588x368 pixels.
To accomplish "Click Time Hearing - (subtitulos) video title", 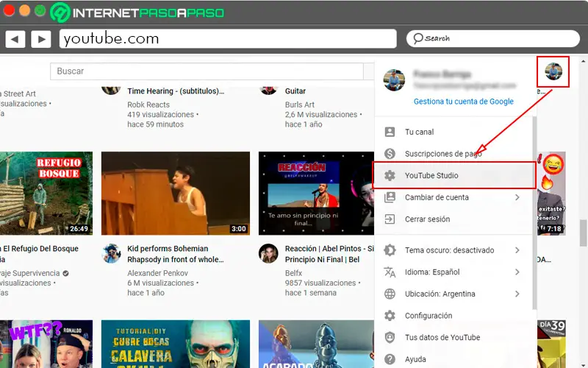I will click(176, 91).
